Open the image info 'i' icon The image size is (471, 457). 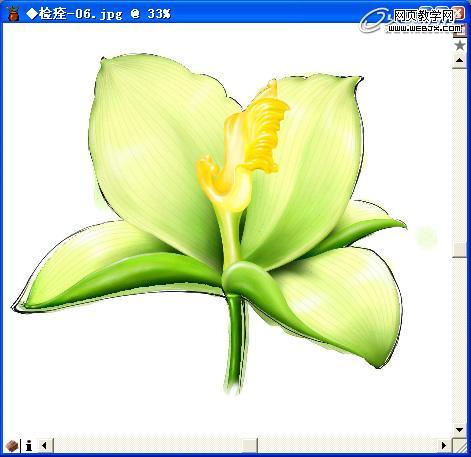(29, 445)
